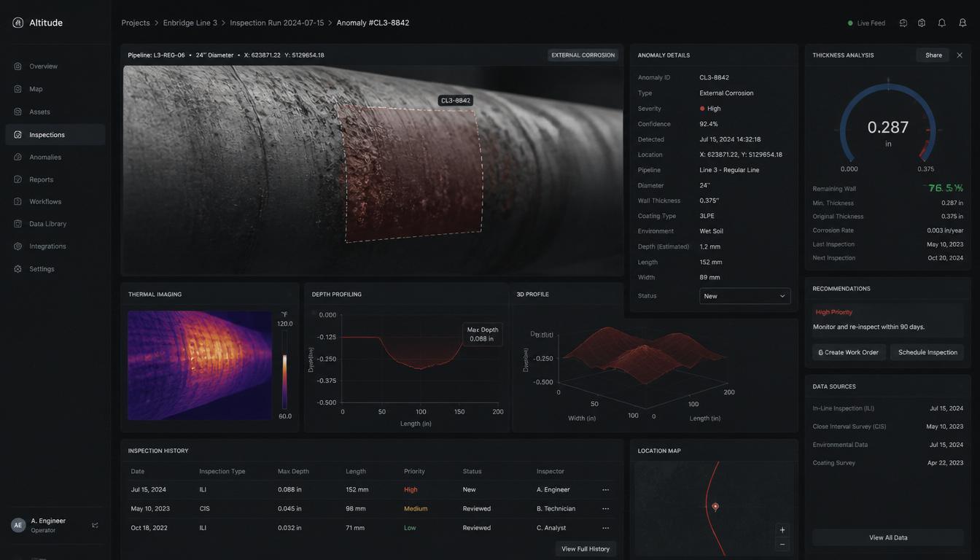Screen dimensions: 980x560
Task: Open the Anomalies section
Action: 55,157
